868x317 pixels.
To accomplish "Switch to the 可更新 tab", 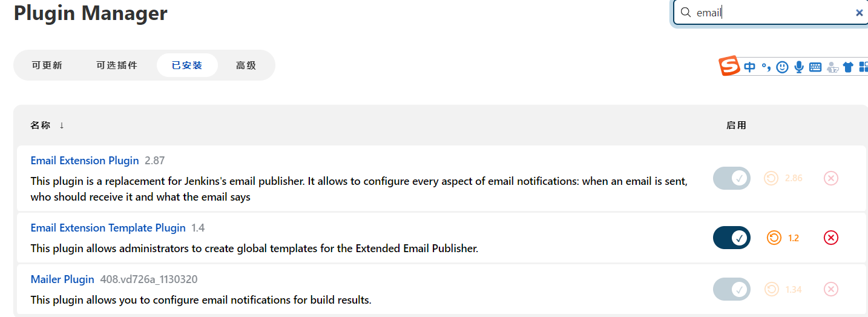I will tap(47, 65).
